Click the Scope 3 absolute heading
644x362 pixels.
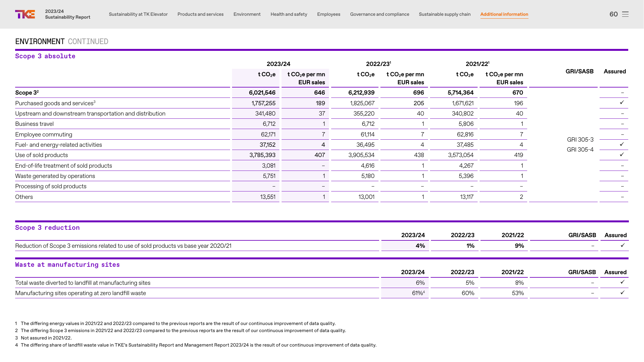[45, 56]
